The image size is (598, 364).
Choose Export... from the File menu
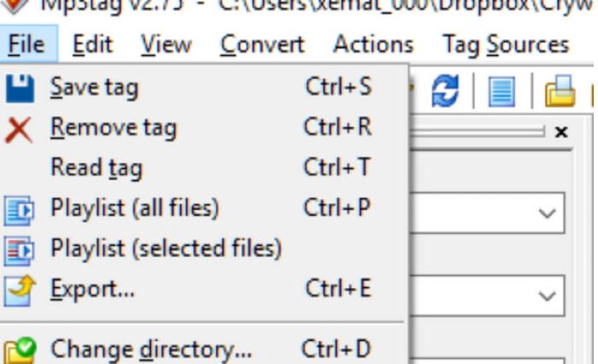(204, 289)
